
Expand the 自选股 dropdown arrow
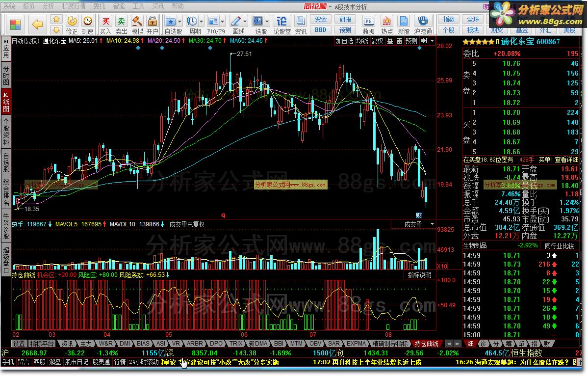coord(180,22)
